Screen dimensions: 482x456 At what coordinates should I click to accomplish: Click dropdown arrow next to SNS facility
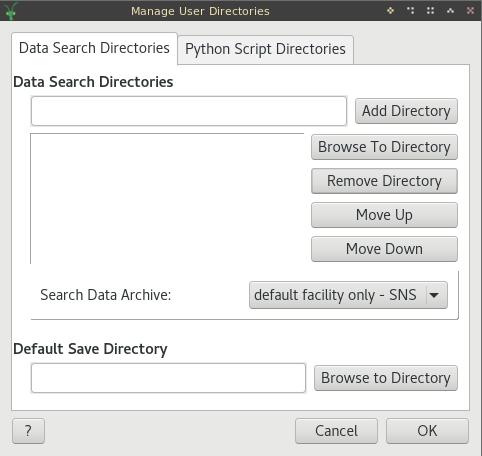pyautogui.click(x=434, y=295)
